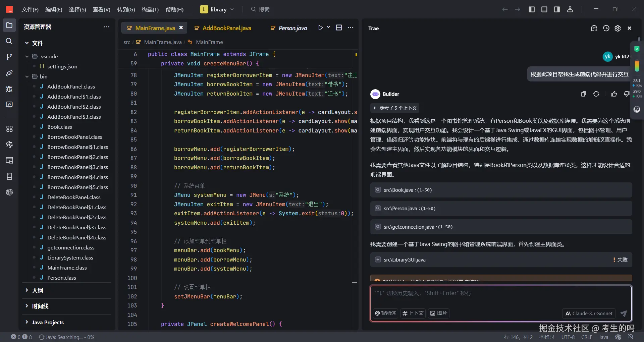
Task: Click the UTF-8 encoding indicator
Action: coord(568,337)
